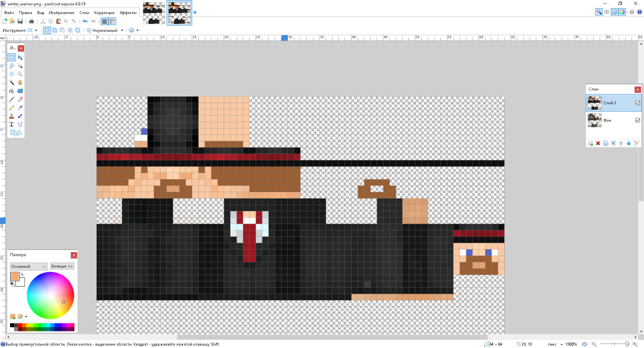Move the layer down

click(629, 143)
